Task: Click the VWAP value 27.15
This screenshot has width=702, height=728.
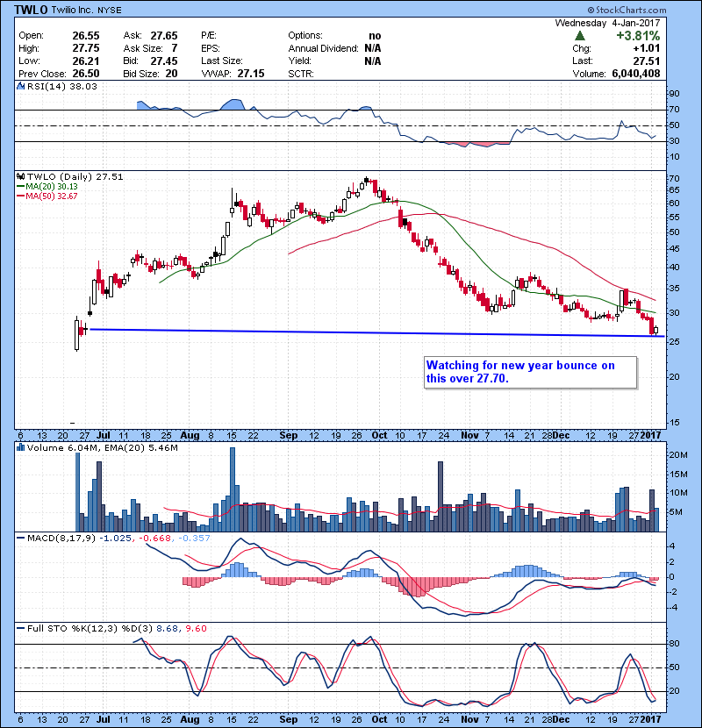Action: [251, 74]
